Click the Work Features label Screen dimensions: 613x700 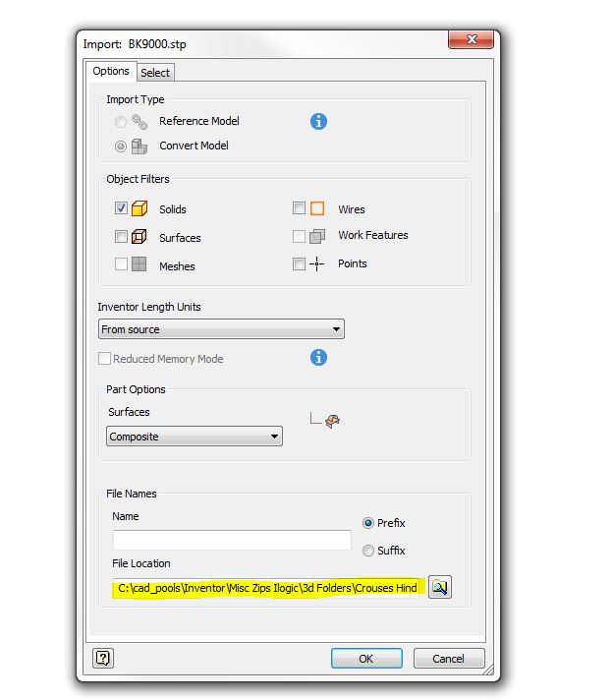373,235
